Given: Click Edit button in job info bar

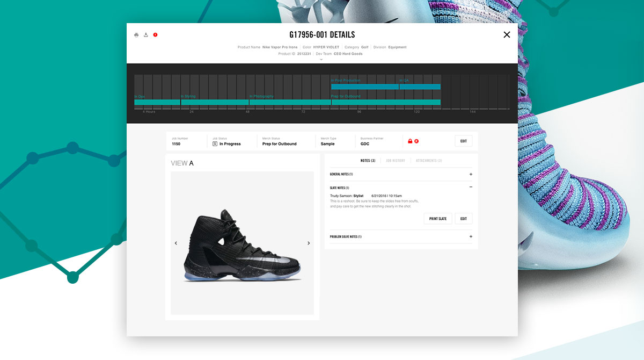Looking at the screenshot, I should pos(464,141).
